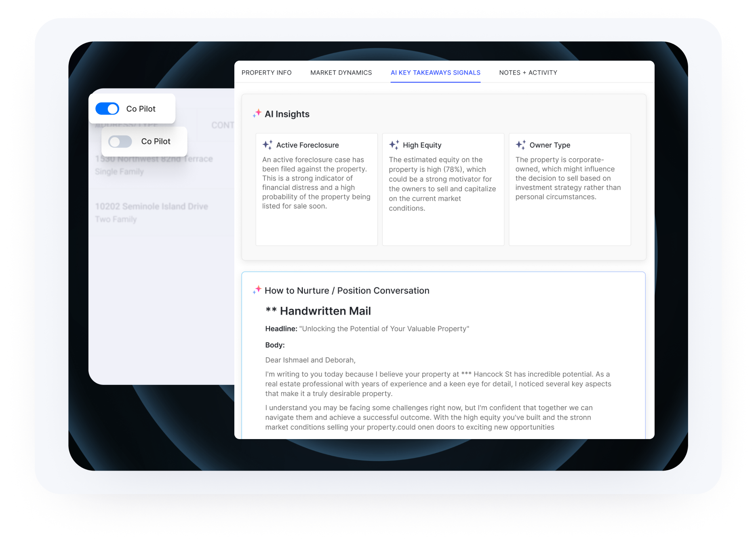The height and width of the screenshot is (545, 756).
Task: Click the 'Two Family' property type text
Action: pos(116,219)
